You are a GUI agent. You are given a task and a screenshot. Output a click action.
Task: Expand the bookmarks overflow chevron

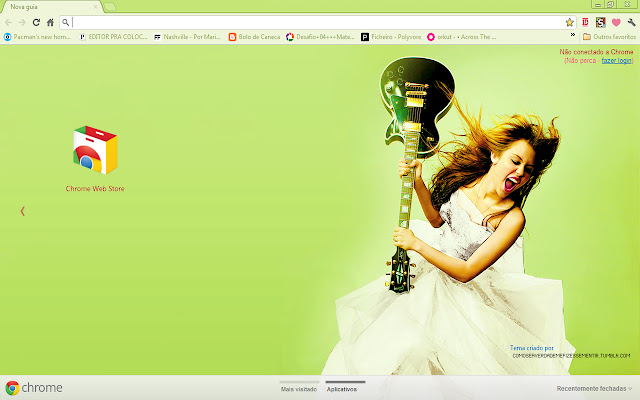(x=573, y=35)
